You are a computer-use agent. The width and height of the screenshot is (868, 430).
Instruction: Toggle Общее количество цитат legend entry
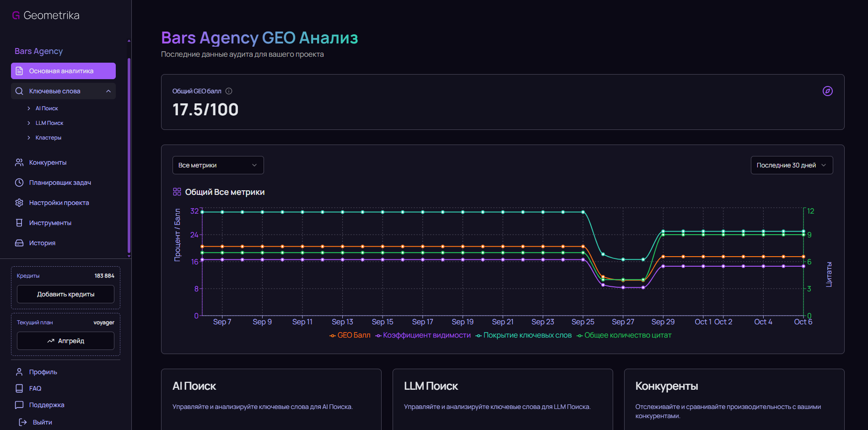point(624,335)
